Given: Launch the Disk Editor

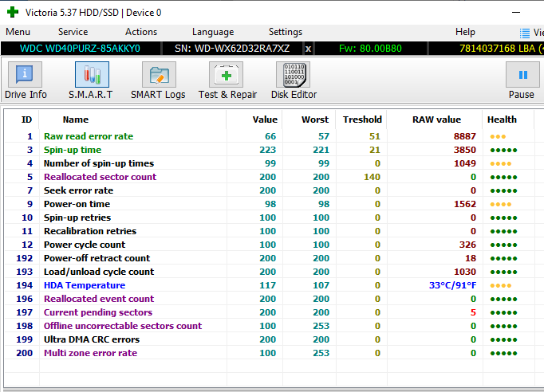Looking at the screenshot, I should [293, 80].
